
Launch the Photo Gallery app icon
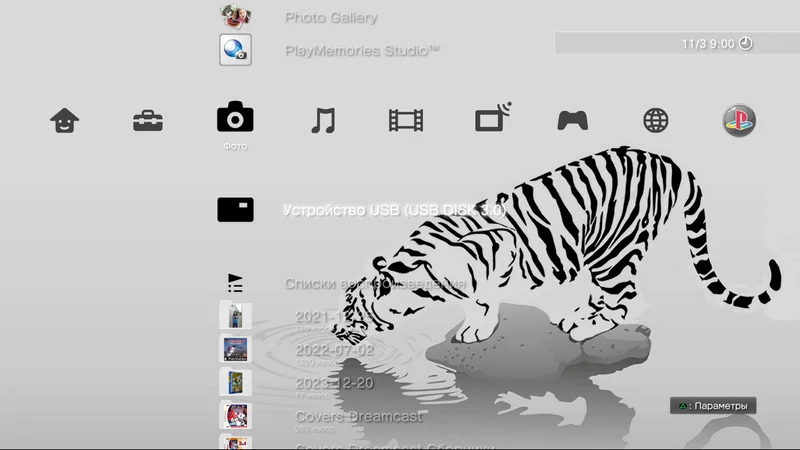235,15
